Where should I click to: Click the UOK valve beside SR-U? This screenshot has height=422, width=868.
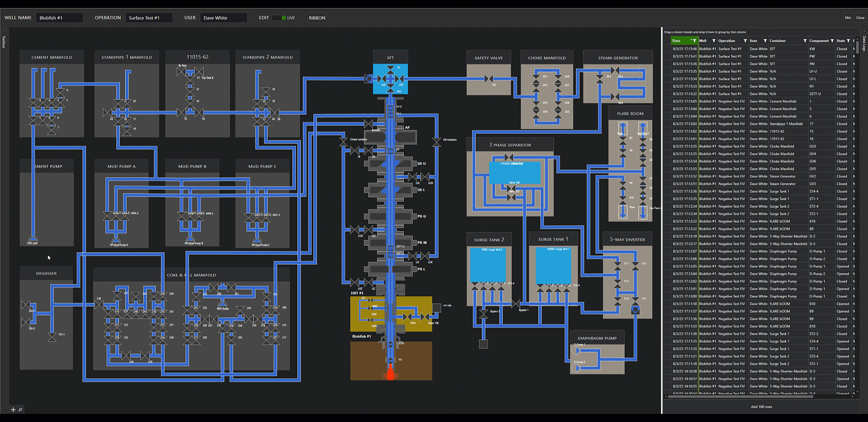tap(426, 177)
